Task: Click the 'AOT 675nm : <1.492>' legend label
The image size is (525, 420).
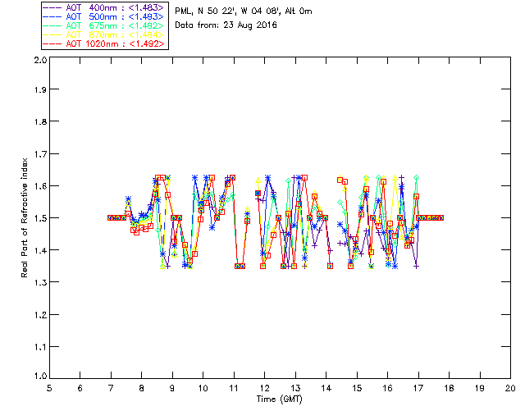Action: pyautogui.click(x=115, y=25)
